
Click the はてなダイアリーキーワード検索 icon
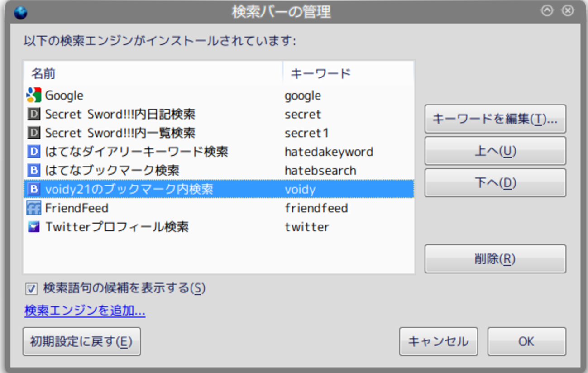click(x=34, y=151)
